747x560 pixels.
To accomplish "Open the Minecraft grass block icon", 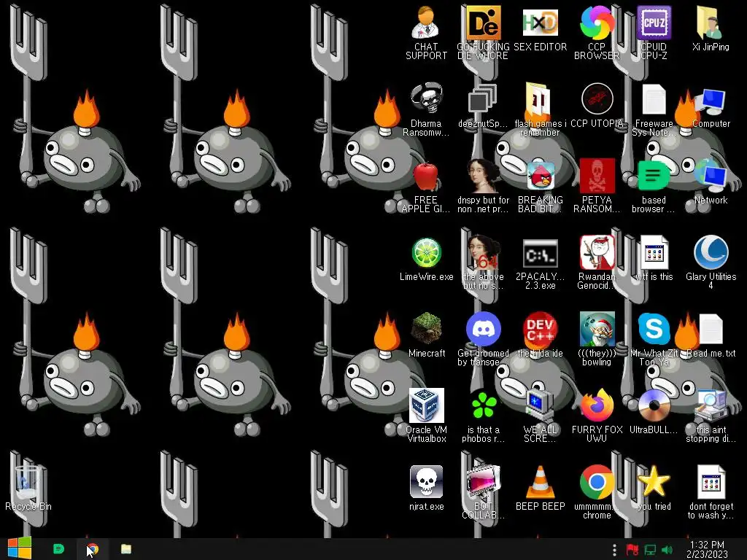I will (426, 329).
